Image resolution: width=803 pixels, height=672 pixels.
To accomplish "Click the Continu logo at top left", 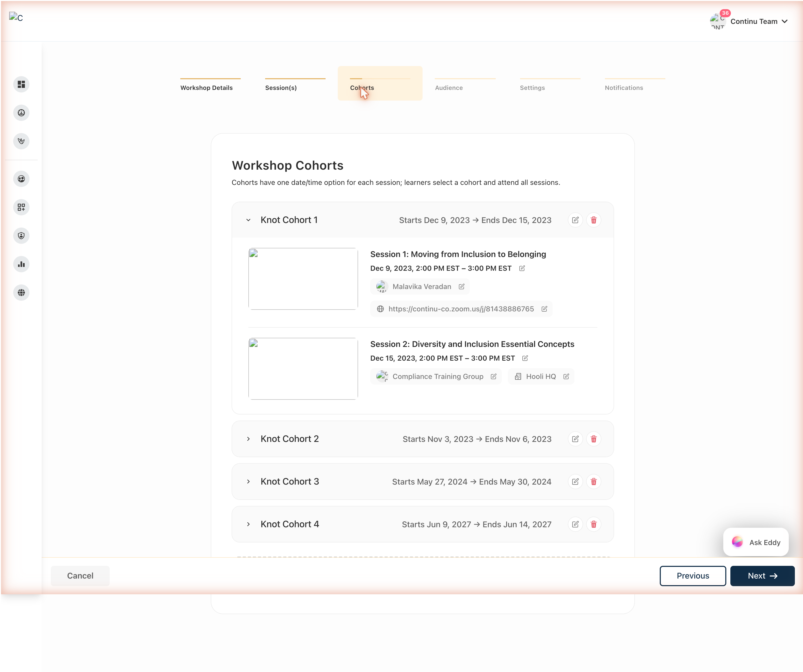I will click(16, 17).
